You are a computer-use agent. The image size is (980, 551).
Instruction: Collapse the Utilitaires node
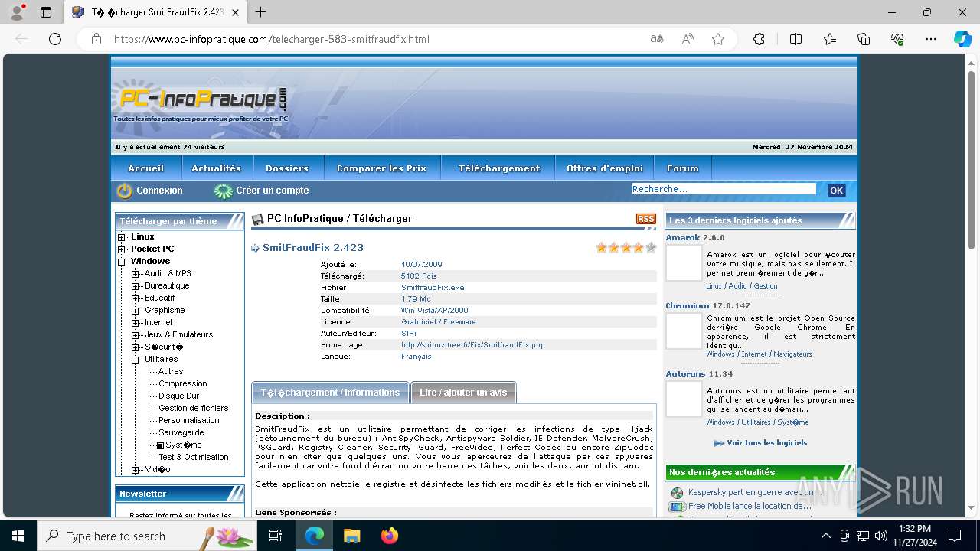(x=136, y=360)
